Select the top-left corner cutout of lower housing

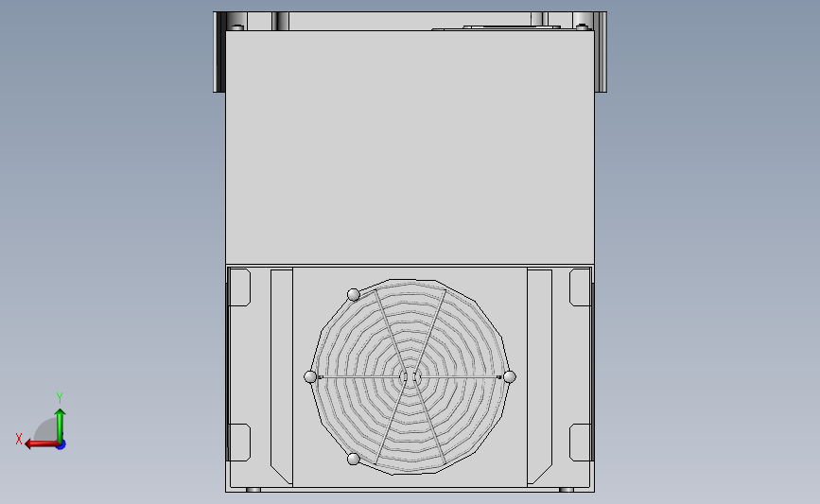[x=239, y=287]
